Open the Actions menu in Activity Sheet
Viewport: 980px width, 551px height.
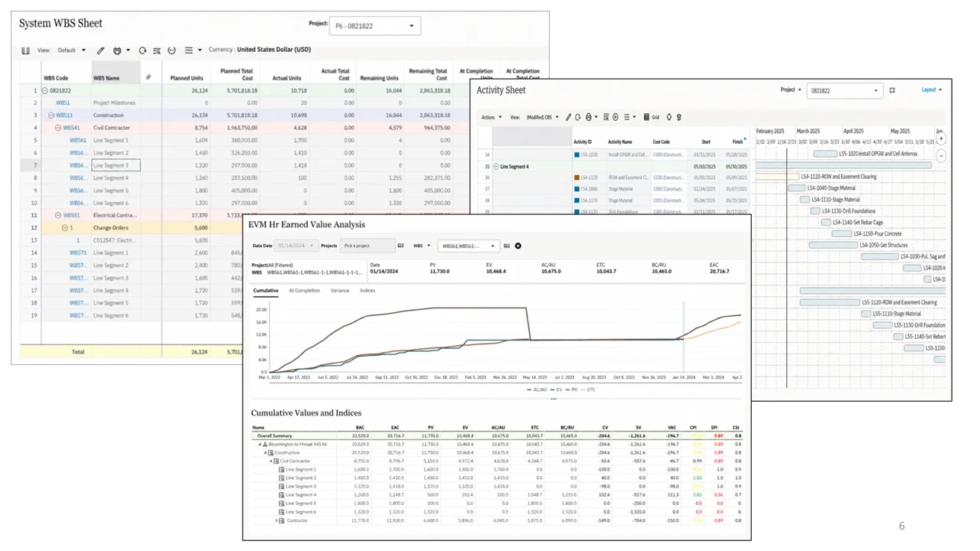(490, 117)
